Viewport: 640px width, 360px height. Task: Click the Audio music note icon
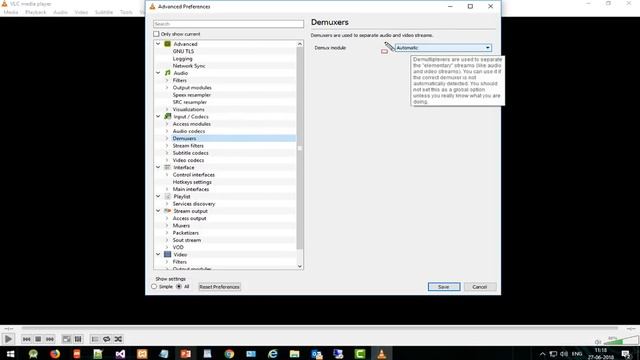(x=167, y=73)
